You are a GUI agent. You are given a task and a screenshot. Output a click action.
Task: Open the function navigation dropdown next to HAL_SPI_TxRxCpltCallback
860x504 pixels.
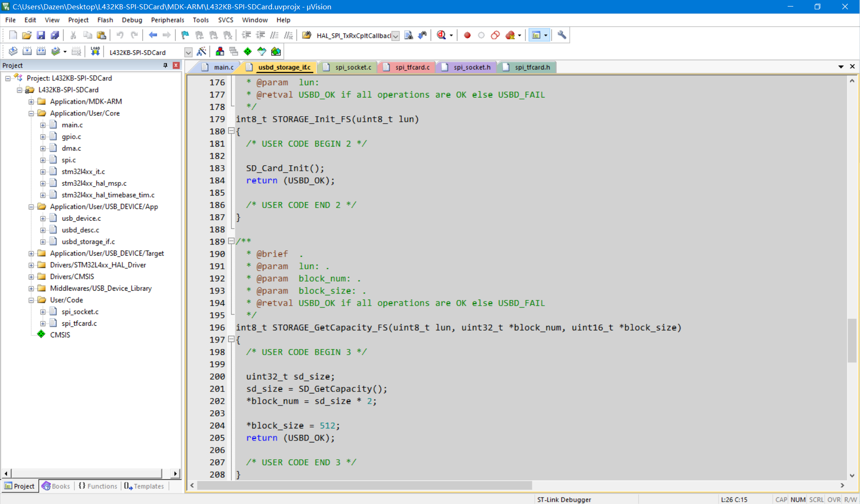click(395, 35)
